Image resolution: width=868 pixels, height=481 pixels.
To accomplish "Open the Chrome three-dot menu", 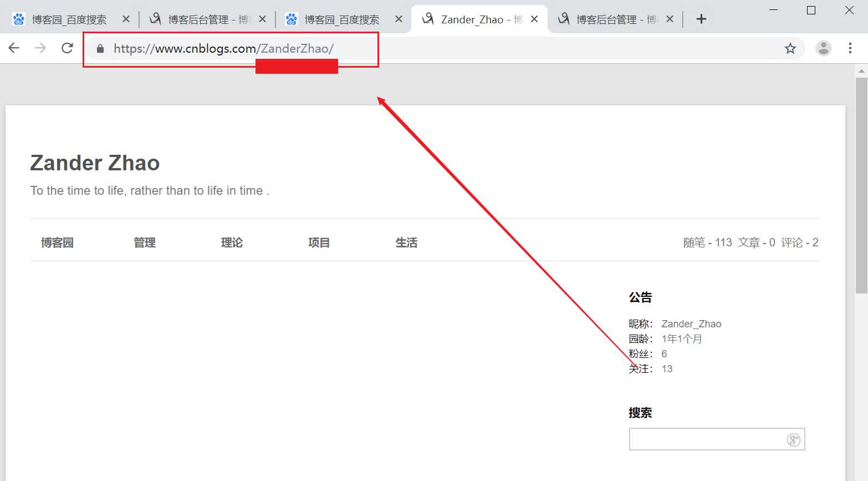I will (x=850, y=48).
